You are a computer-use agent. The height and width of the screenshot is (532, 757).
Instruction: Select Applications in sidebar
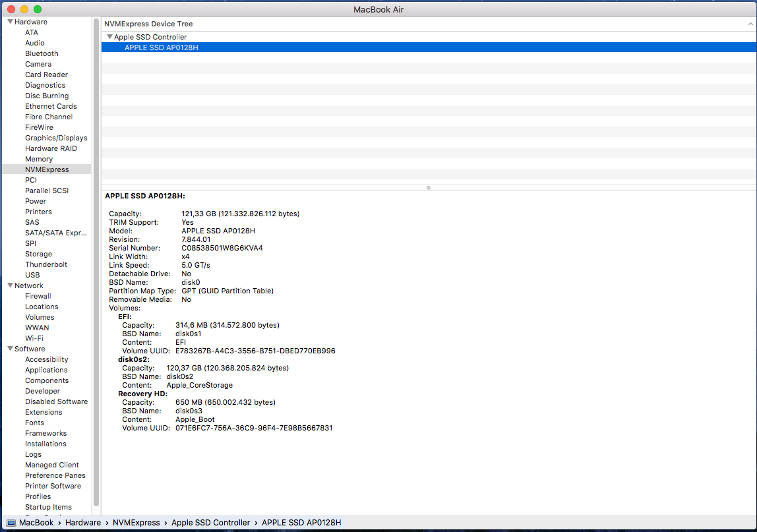46,370
